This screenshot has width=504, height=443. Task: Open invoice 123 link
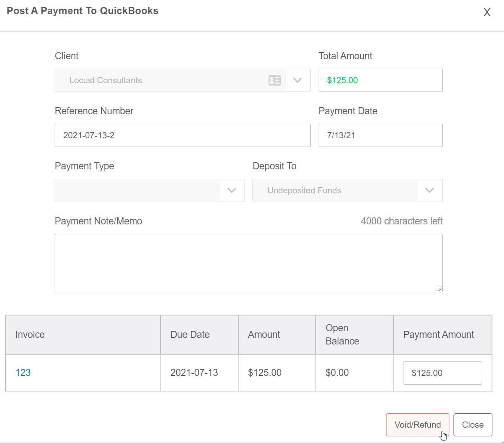click(23, 373)
